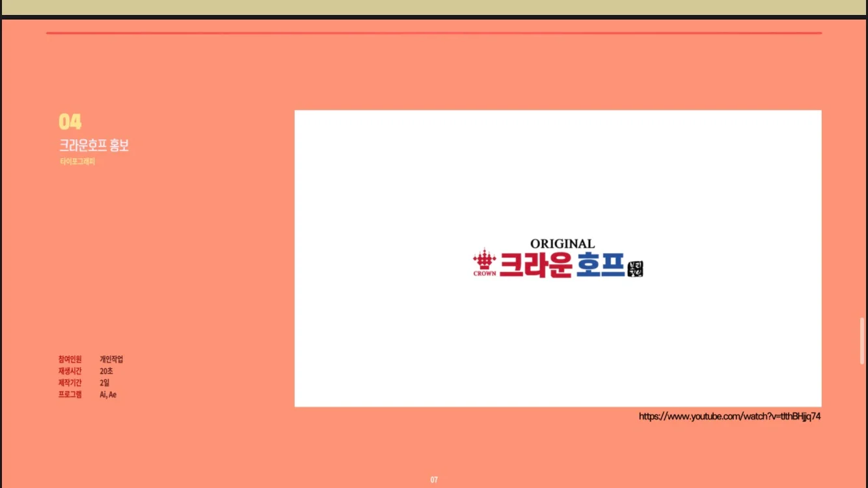Click the value '20초'
Viewport: 868px width, 488px height.
[x=106, y=371]
